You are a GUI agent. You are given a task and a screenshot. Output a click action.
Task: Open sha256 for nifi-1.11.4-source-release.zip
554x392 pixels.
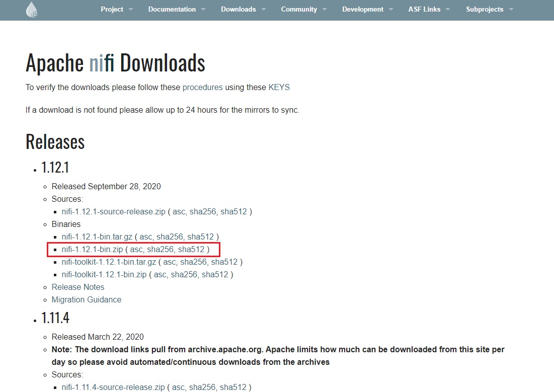(202, 387)
